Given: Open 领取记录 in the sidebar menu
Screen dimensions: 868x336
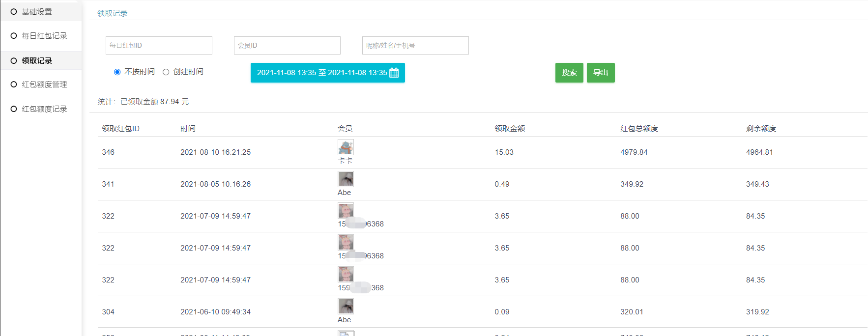Looking at the screenshot, I should pyautogui.click(x=37, y=61).
